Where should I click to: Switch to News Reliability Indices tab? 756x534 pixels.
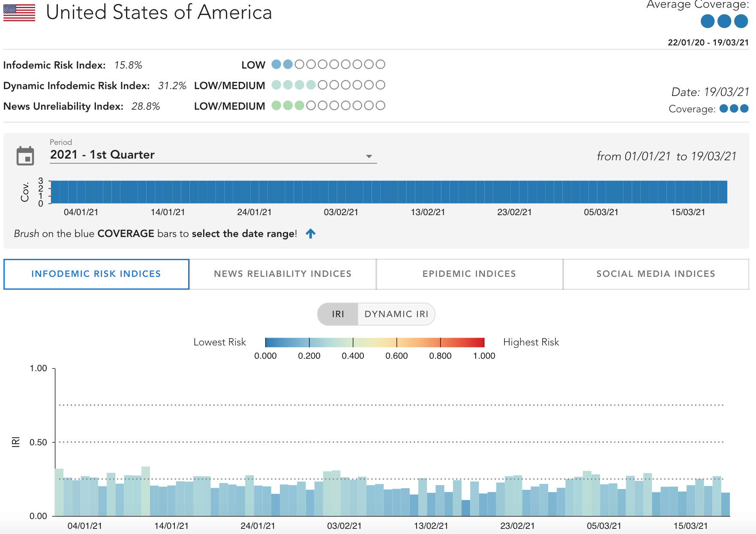coord(282,274)
